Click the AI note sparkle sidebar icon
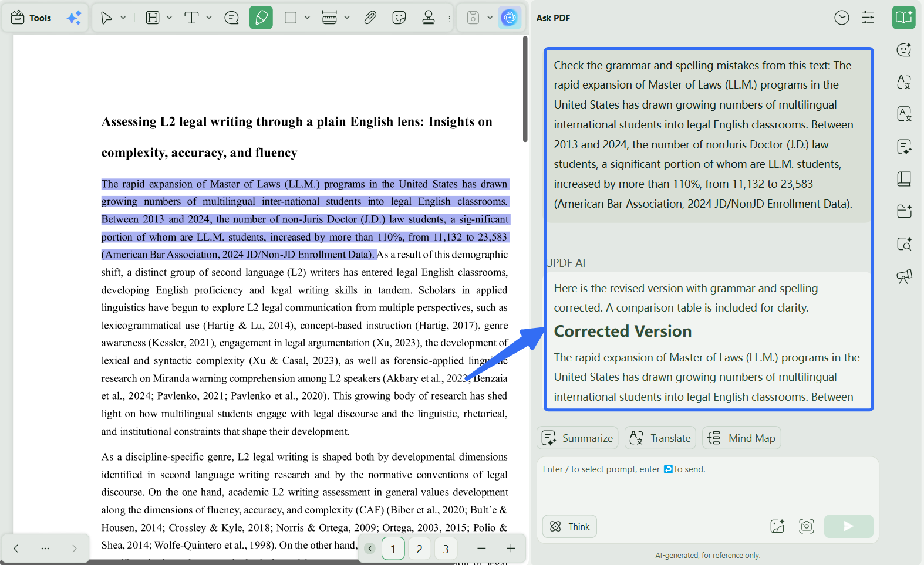Screen dimensions: 924x565 [x=904, y=147]
